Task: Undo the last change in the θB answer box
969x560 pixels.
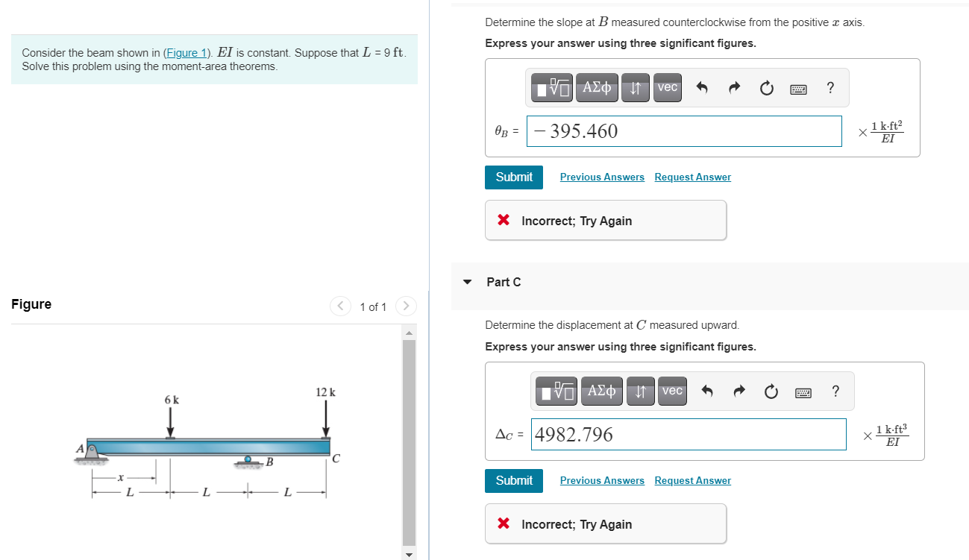Action: [701, 87]
